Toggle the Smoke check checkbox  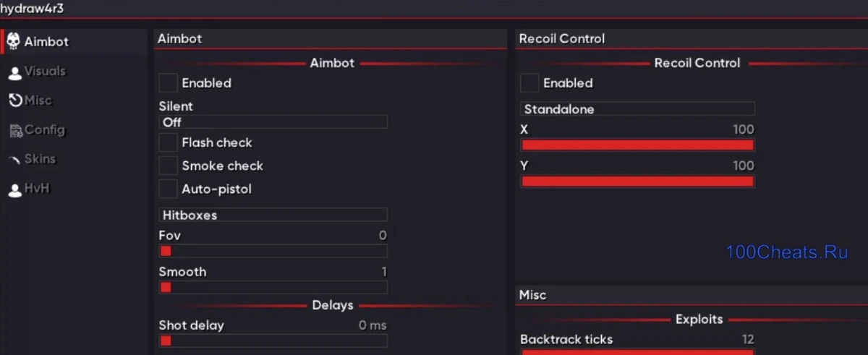tap(169, 166)
